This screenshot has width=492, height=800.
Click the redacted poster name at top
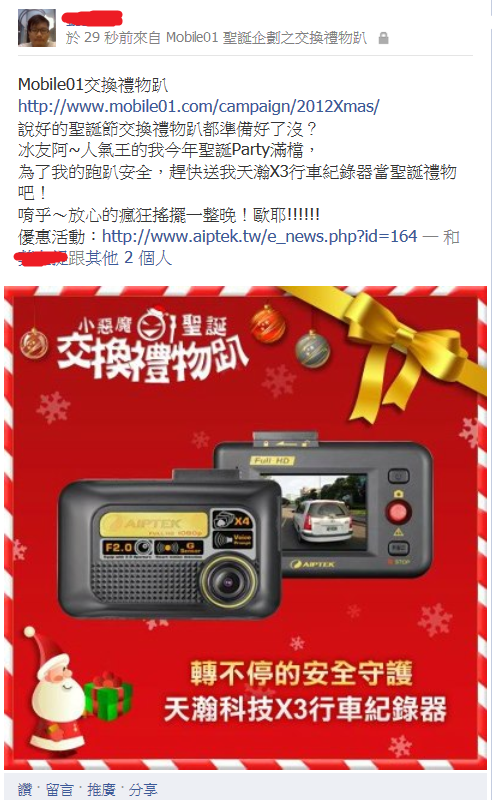click(x=92, y=18)
